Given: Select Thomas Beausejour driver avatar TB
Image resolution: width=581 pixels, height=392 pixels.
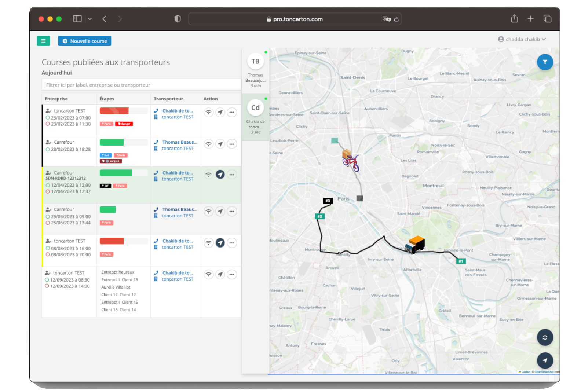Looking at the screenshot, I should click(x=255, y=62).
